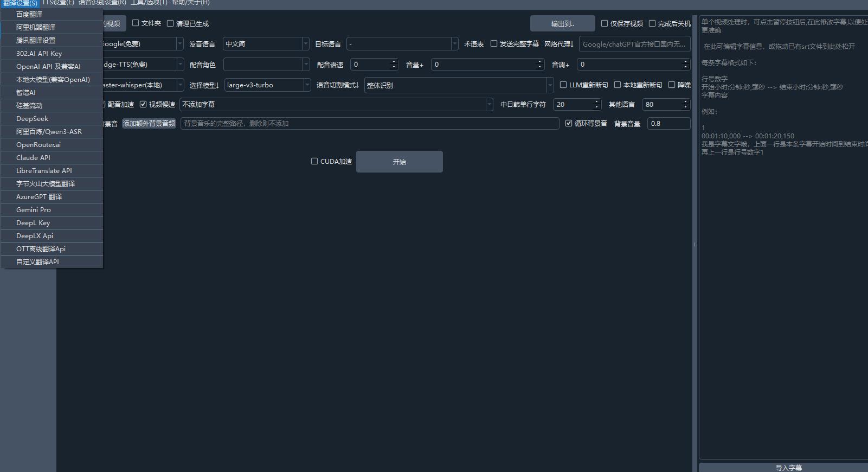This screenshot has height=472, width=868.
Task: Increase the 中日韩单行字符 stepper value
Action: 597,102
